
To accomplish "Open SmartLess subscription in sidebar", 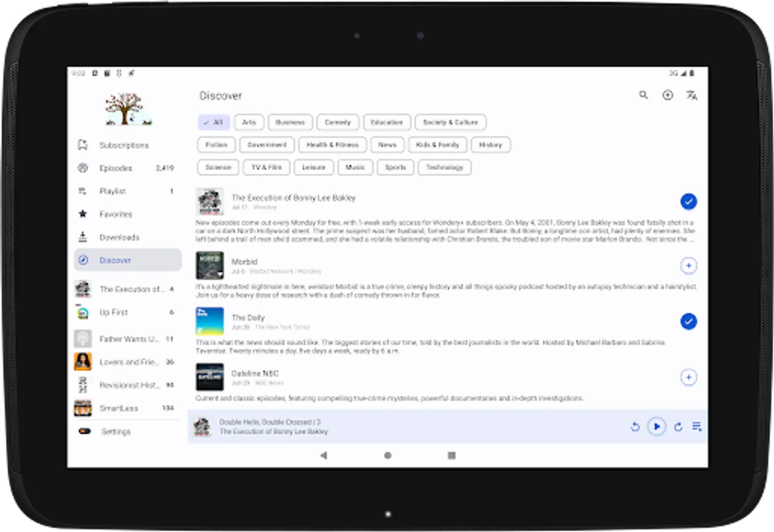I will tap(128, 408).
